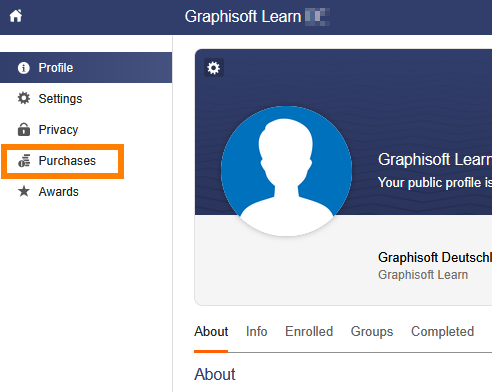
Task: Click the Graphisoft Learn header title
Action: pos(243,16)
